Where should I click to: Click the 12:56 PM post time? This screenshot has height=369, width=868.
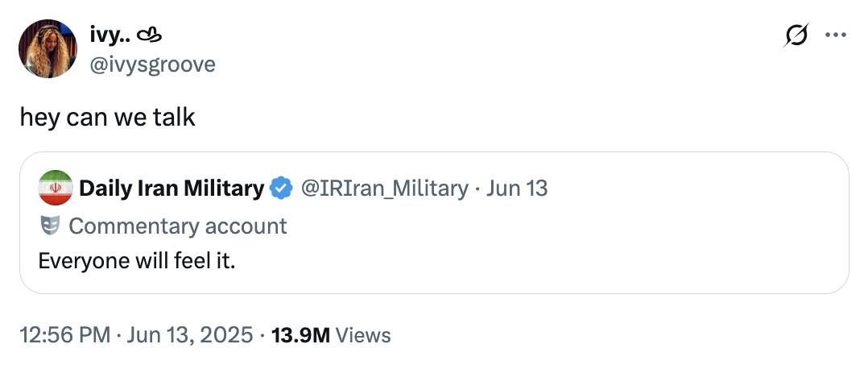[x=65, y=335]
